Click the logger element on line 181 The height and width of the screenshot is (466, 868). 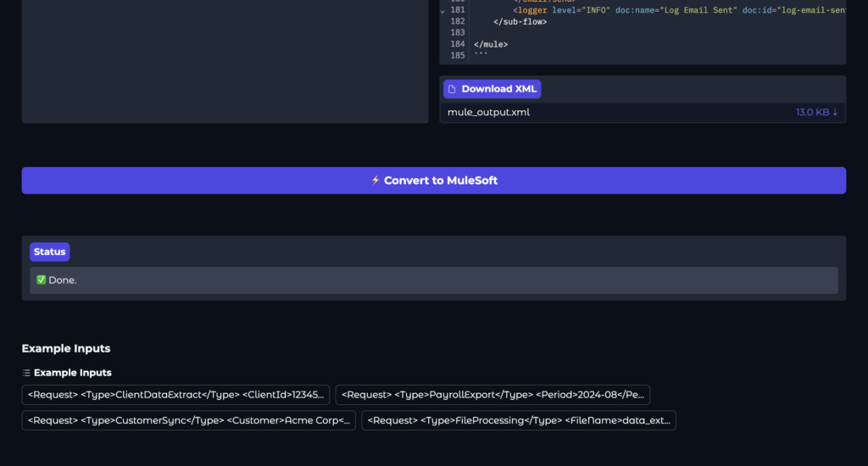pos(679,10)
